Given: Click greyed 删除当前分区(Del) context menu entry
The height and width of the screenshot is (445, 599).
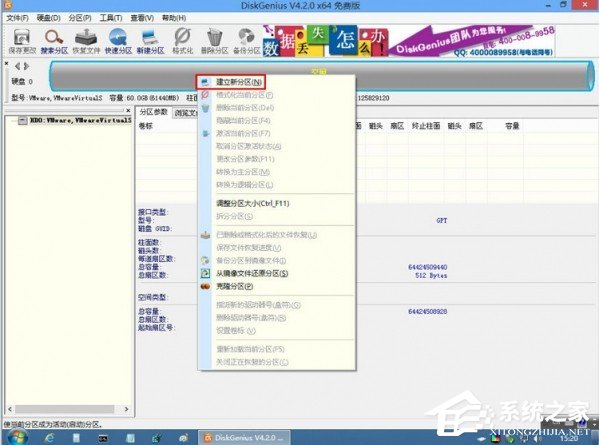Looking at the screenshot, I should 245,108.
